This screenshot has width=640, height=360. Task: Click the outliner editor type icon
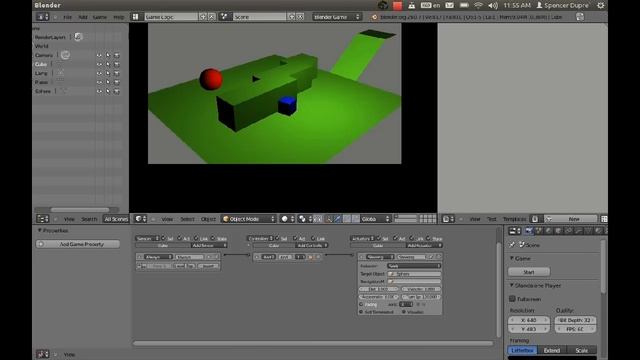(x=42, y=219)
